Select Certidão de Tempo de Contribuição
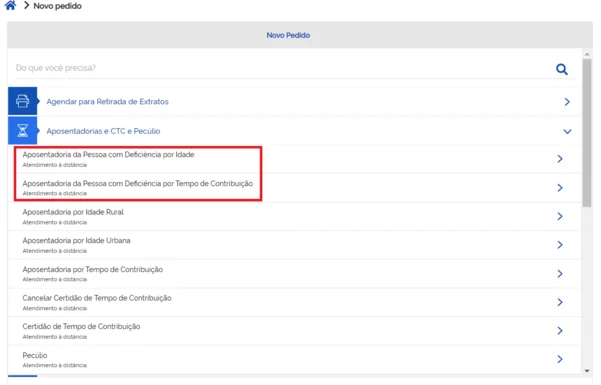 tap(294, 331)
